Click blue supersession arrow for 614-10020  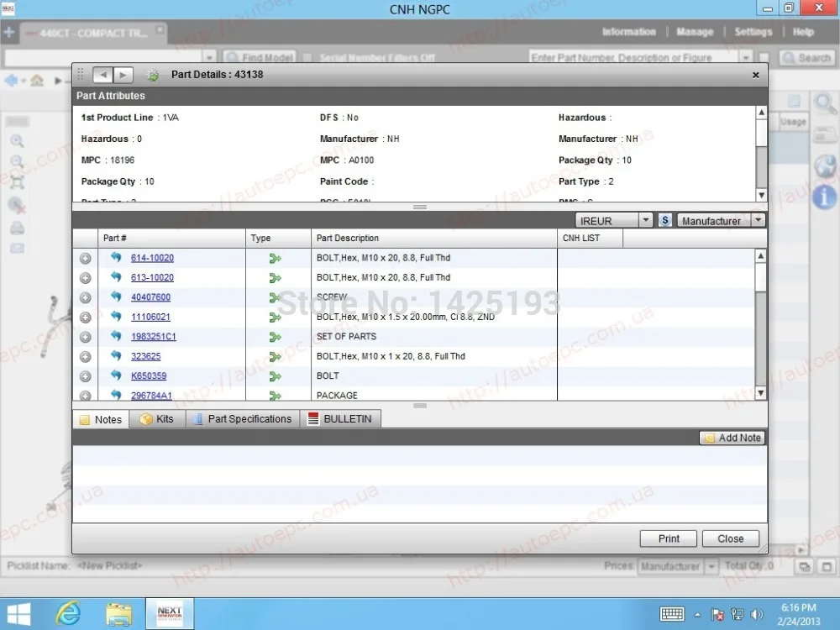pos(116,257)
